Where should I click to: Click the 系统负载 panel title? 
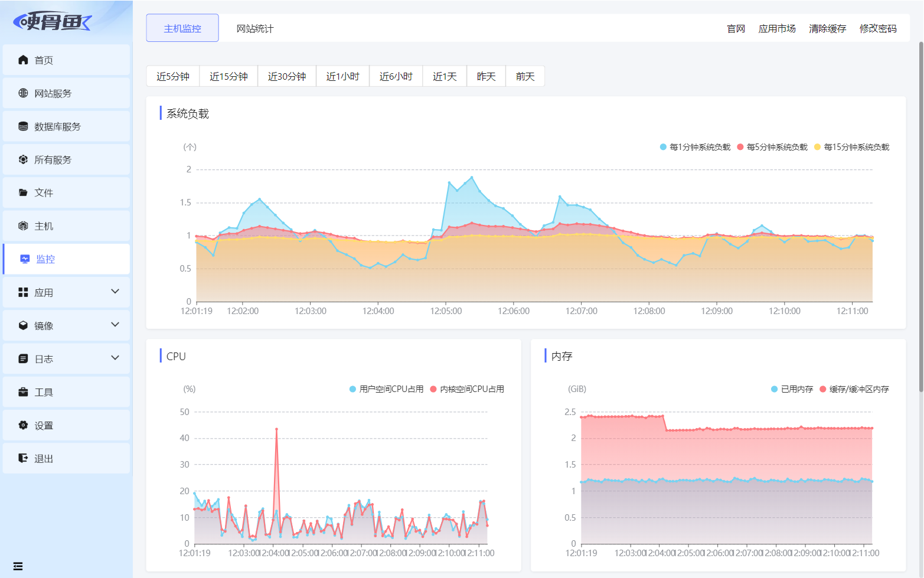pos(188,113)
